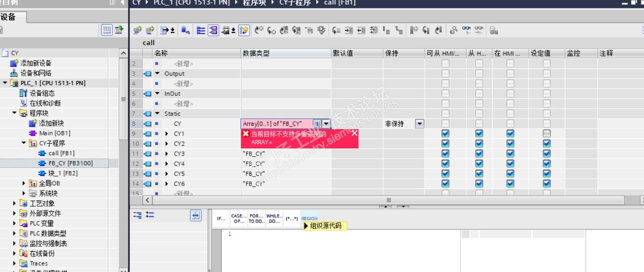644x272 pixels.
Task: Check the 设定值 checkbox in row CY1
Action: click(546, 133)
